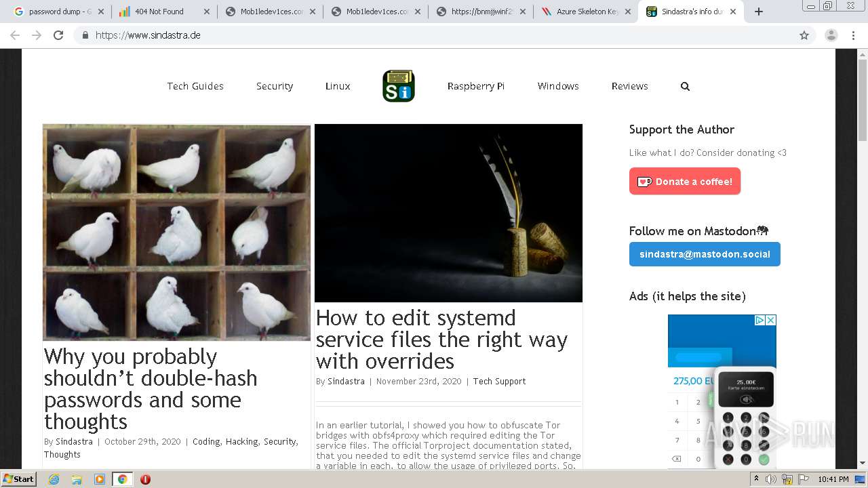868x488 pixels.
Task: Open the Coding category link
Action: point(206,441)
